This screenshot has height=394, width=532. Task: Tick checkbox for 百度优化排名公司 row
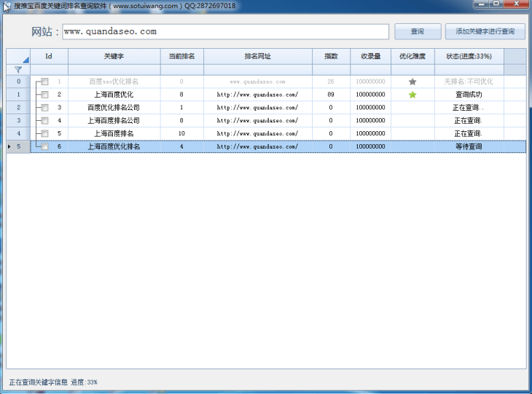44,108
